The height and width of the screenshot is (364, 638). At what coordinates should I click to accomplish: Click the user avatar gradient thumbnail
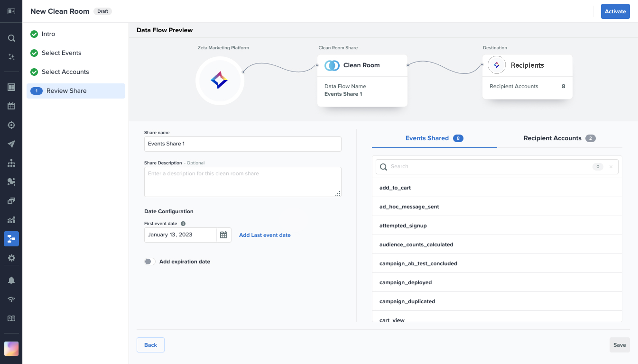(11, 349)
